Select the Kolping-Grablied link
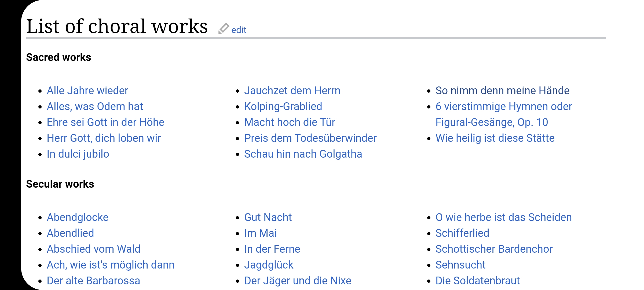Viewport: 644px width, 290px height. tap(283, 107)
